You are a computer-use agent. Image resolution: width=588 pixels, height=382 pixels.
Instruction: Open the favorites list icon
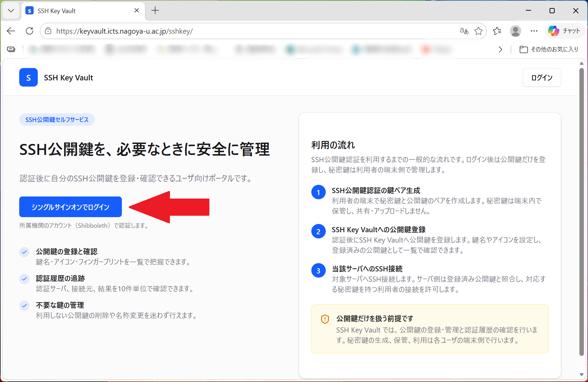tap(497, 31)
